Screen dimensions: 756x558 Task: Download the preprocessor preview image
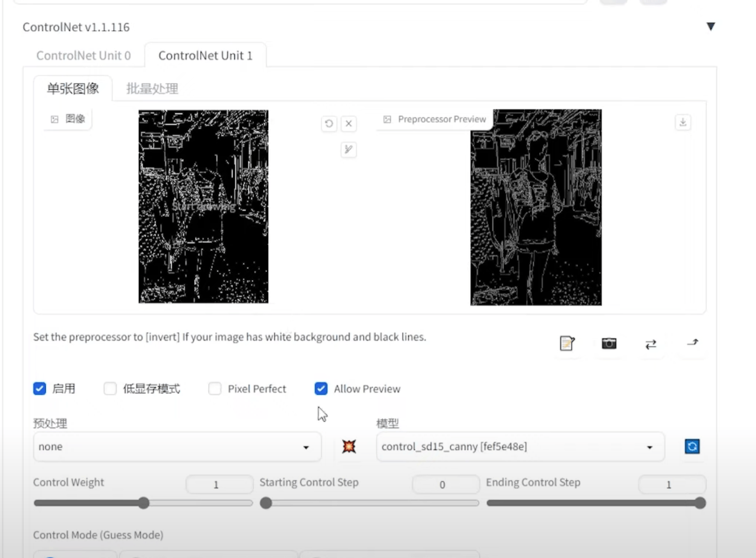[683, 122]
